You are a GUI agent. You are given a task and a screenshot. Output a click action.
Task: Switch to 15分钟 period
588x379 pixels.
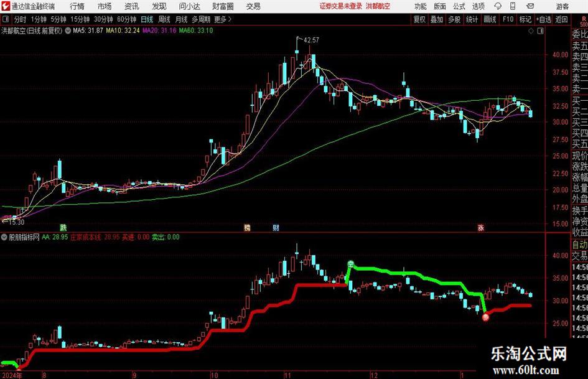80,19
